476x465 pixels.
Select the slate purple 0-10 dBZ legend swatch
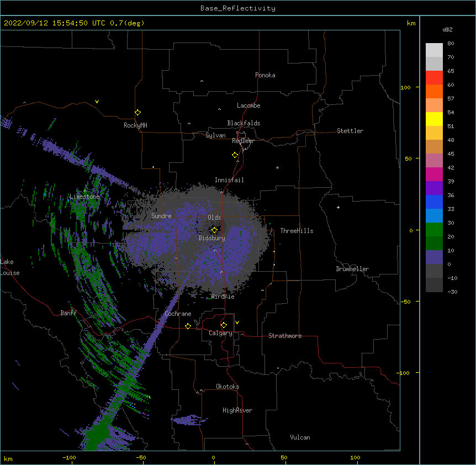pyautogui.click(x=434, y=257)
